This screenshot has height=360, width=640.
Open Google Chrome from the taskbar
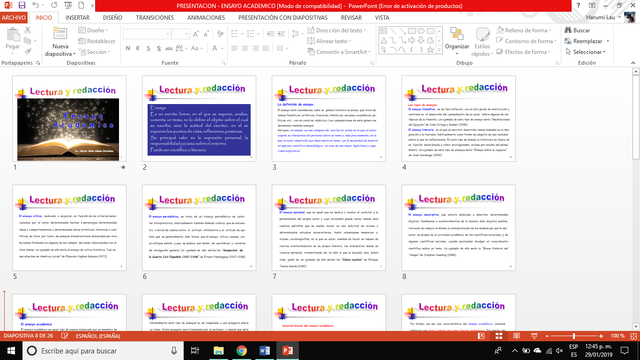tap(242, 351)
